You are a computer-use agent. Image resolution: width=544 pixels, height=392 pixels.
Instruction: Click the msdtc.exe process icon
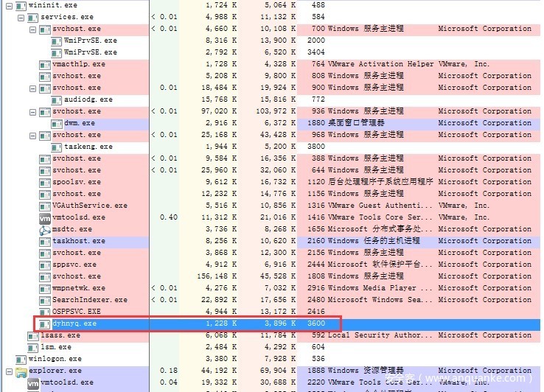[x=45, y=229]
